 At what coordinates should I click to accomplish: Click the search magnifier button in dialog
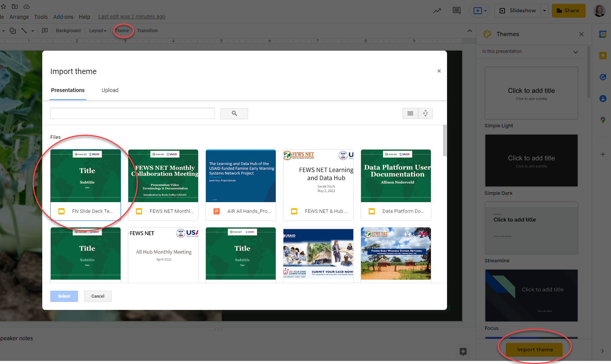coord(234,114)
